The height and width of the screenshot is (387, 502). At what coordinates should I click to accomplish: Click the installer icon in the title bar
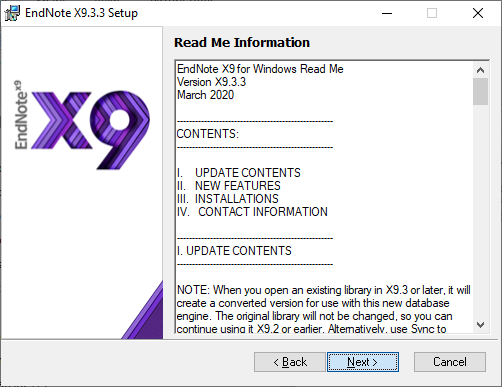coord(12,13)
